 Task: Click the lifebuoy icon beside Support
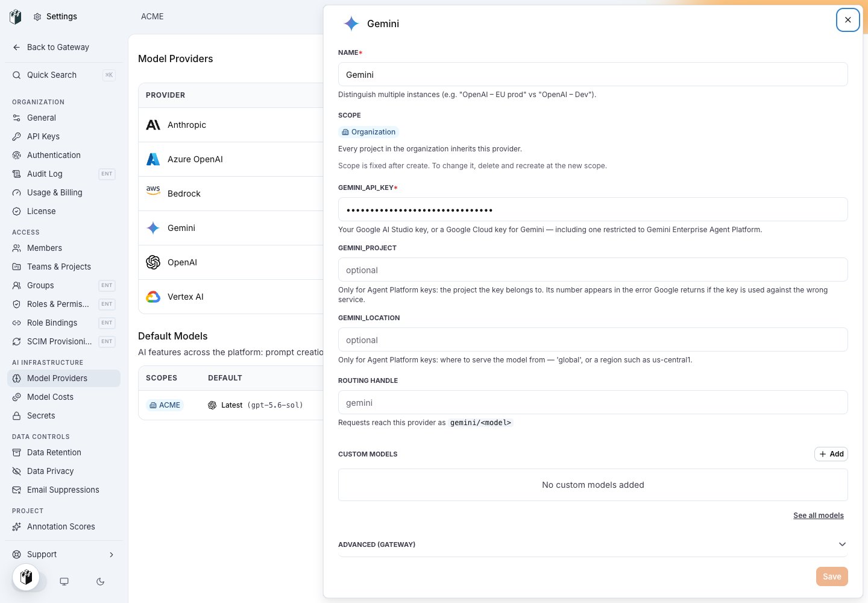(x=17, y=555)
